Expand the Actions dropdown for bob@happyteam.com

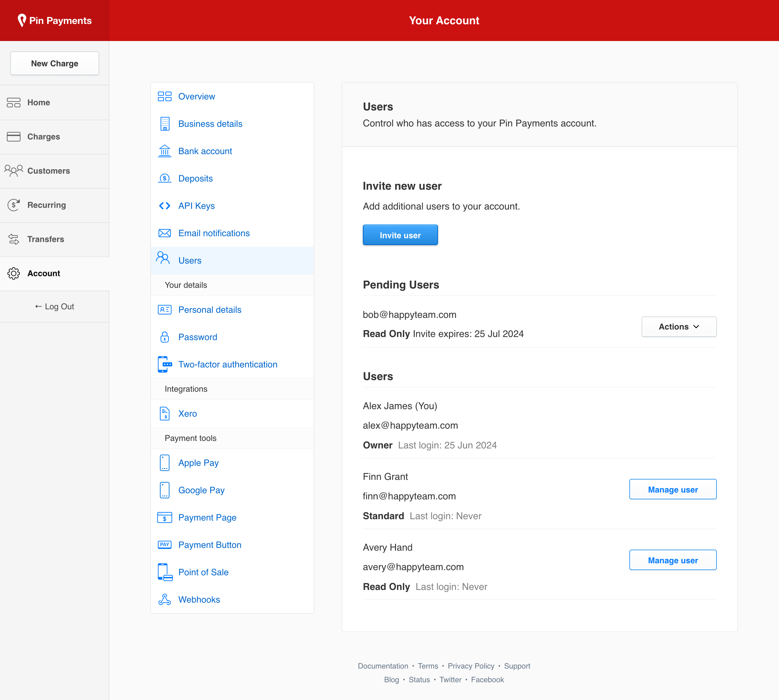click(x=678, y=327)
